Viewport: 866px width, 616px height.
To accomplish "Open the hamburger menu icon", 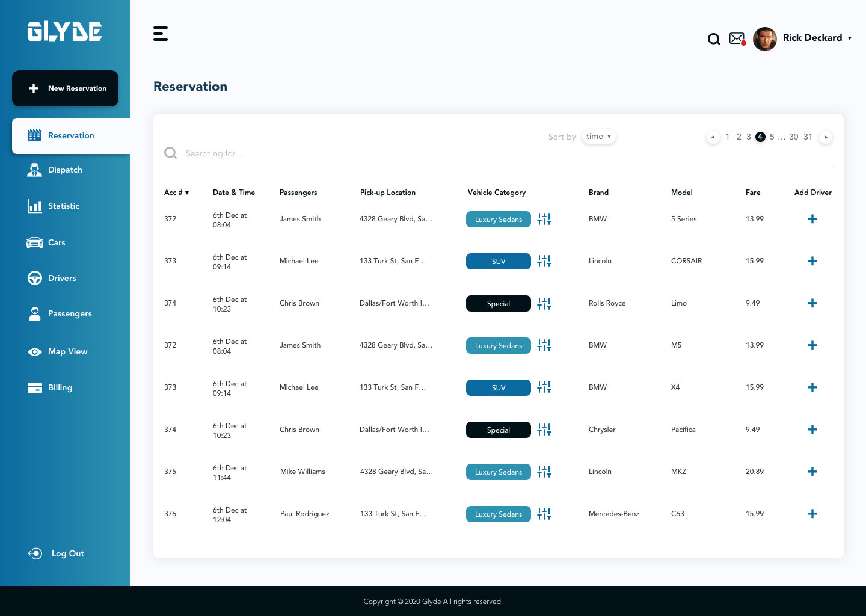I will coord(161,34).
